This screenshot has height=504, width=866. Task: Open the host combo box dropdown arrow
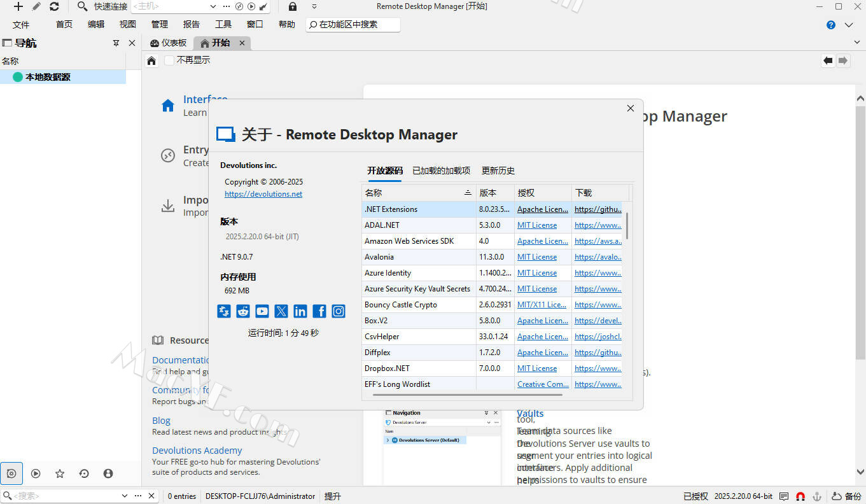coord(213,6)
